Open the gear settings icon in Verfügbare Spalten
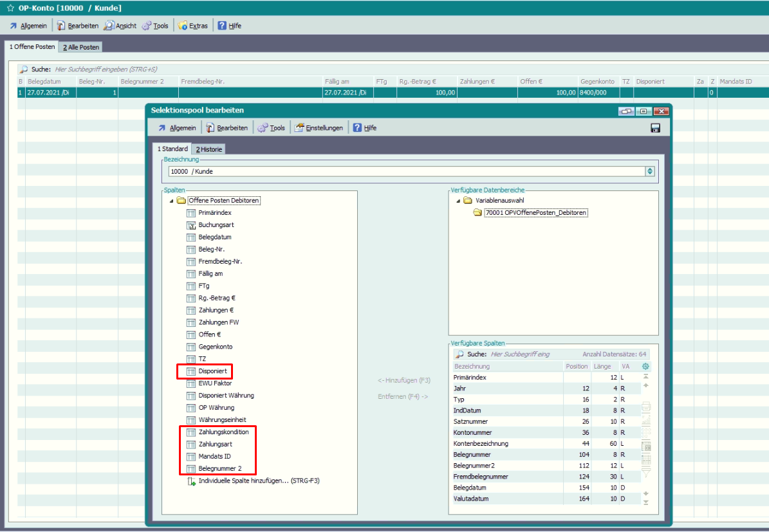The height and width of the screenshot is (532, 769). (646, 366)
